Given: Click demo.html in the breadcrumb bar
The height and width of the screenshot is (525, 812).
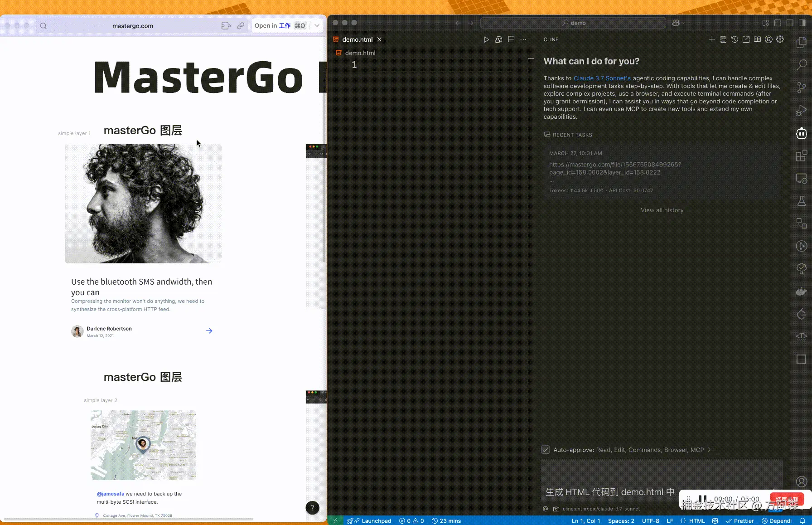Looking at the screenshot, I should coord(360,53).
